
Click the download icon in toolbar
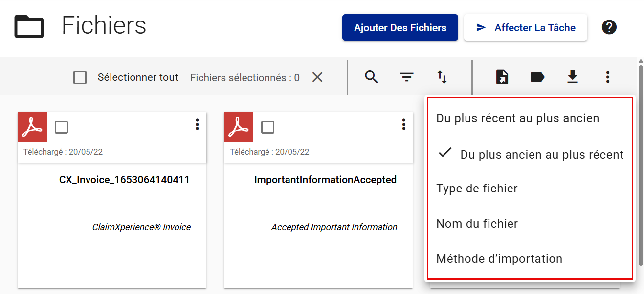click(x=573, y=77)
